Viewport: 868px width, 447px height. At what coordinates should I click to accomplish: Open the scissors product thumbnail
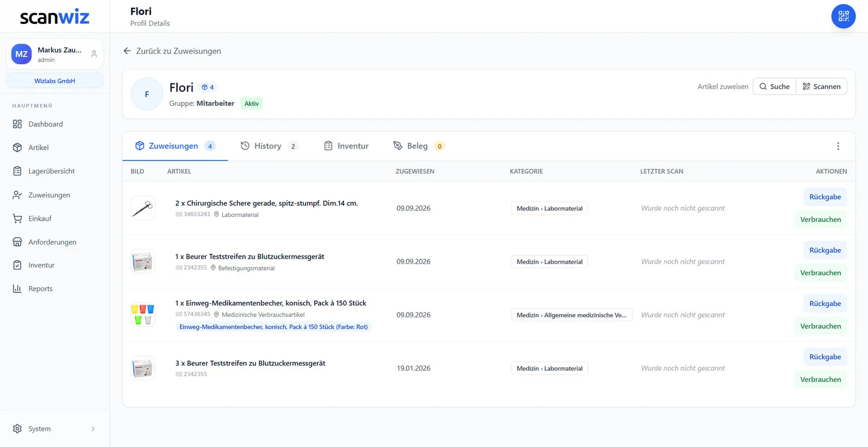tap(143, 208)
